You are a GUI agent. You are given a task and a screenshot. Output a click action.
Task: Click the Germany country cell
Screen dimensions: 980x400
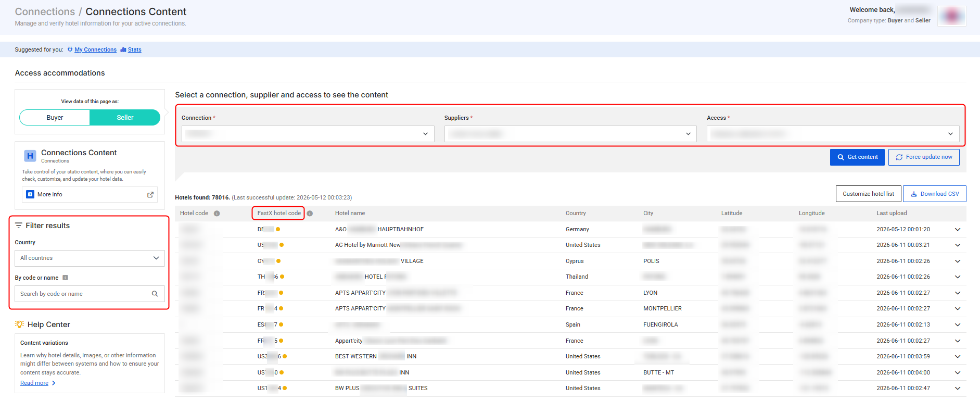577,229
